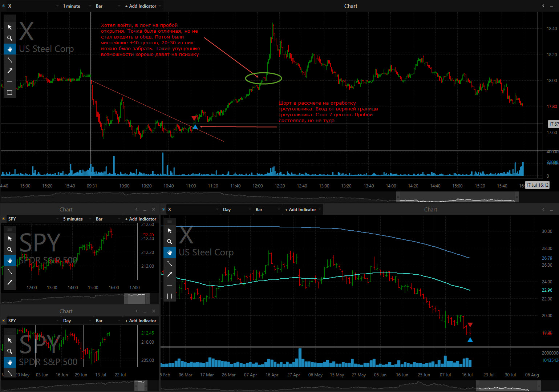
Task: Select the hand pan tool in X 1 minute chart
Action: point(10,49)
